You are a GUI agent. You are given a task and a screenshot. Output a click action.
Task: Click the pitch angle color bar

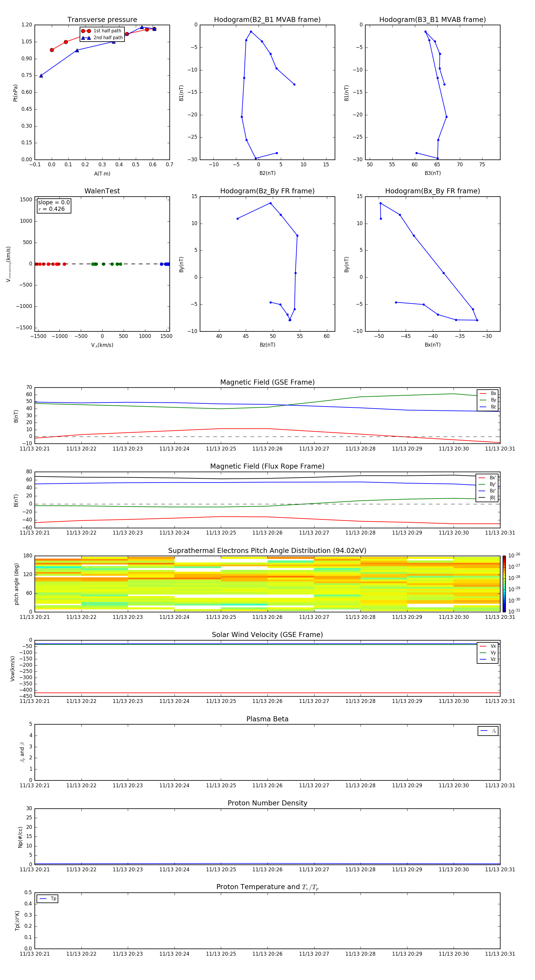point(504,584)
